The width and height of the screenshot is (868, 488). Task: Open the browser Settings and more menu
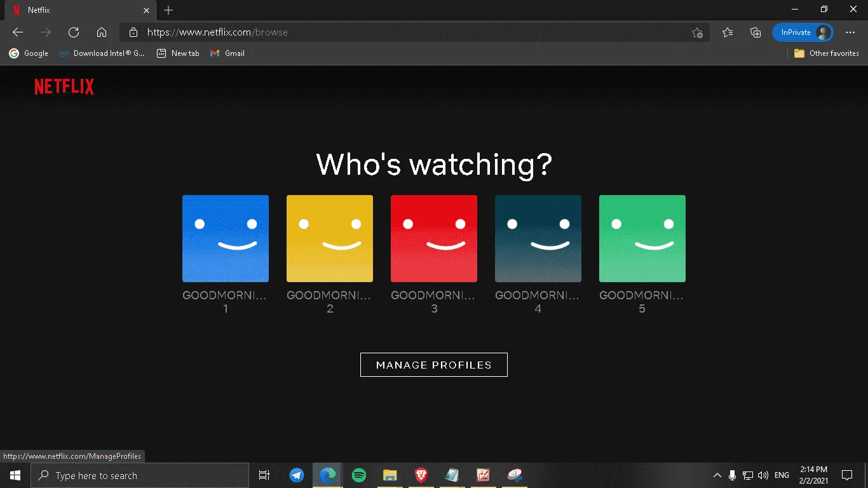(850, 32)
